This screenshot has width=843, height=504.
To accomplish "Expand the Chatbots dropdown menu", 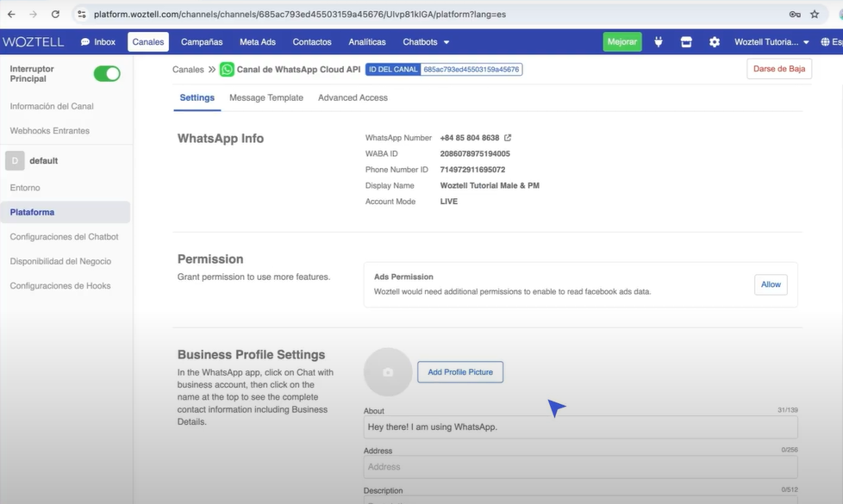I will (x=426, y=42).
